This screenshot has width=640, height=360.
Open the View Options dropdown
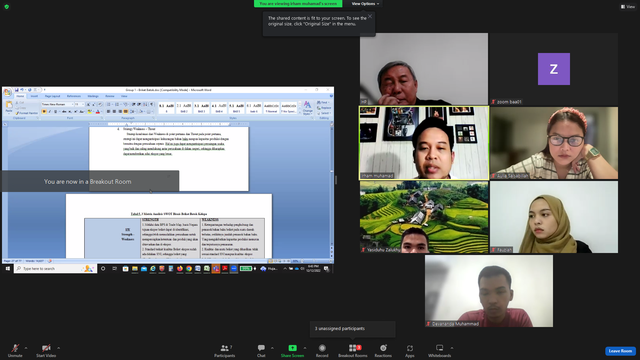365,4
